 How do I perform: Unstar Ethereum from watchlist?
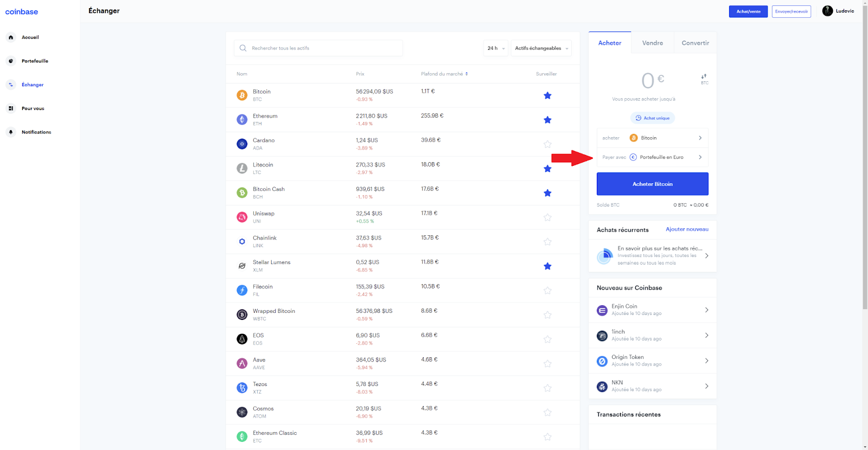click(x=547, y=120)
